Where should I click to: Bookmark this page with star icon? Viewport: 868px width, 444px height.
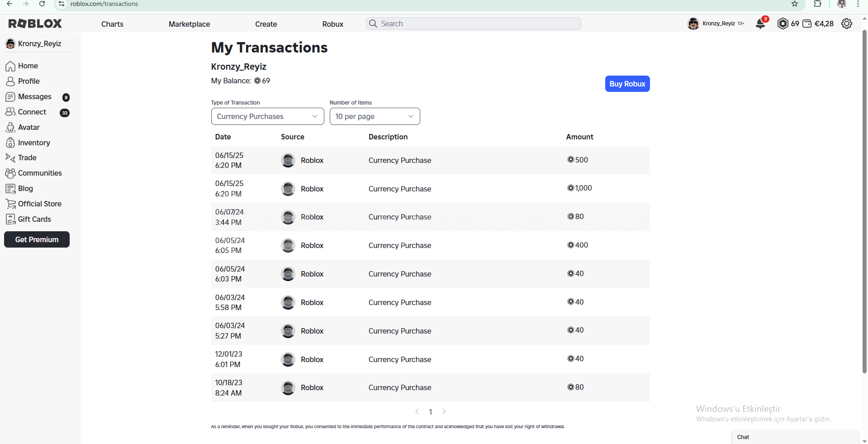coord(795,4)
